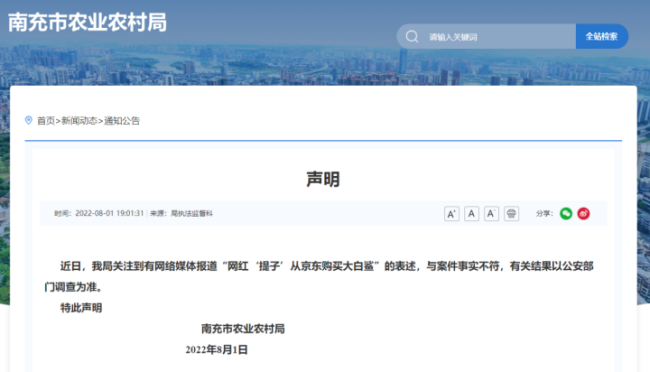650x372 pixels.
Task: Click the 声明 article title
Action: tap(323, 179)
